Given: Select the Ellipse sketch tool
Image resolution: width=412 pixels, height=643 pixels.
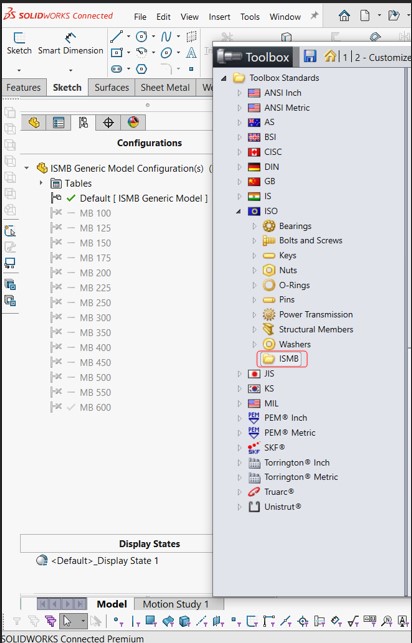Looking at the screenshot, I should (x=166, y=52).
